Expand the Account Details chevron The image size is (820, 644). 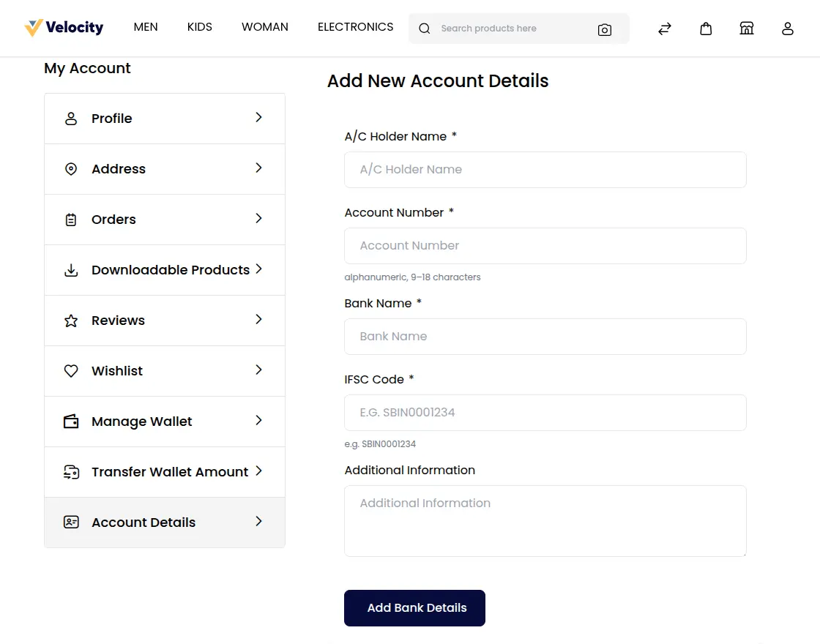click(258, 522)
